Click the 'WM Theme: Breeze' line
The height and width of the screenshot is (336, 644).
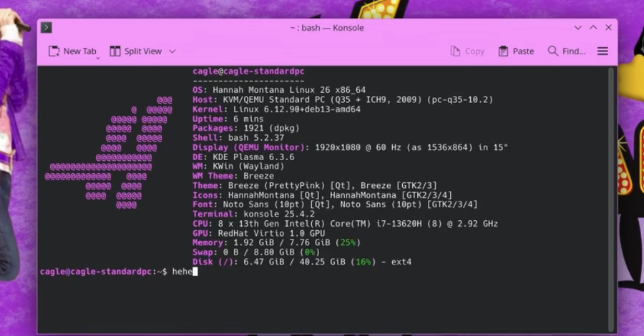pos(233,176)
